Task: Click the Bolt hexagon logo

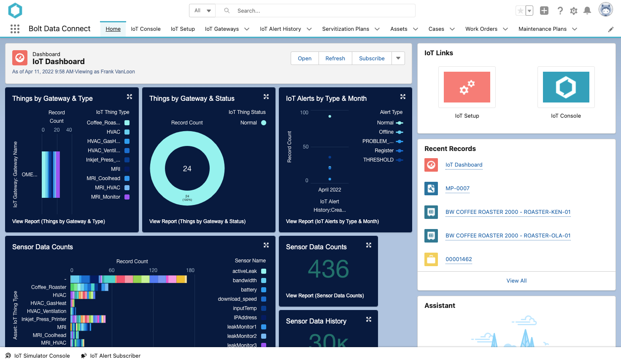Action: click(x=15, y=11)
